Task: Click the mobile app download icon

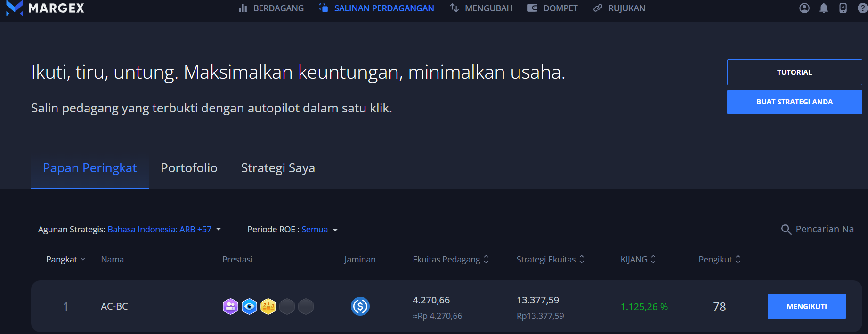Action: [843, 8]
